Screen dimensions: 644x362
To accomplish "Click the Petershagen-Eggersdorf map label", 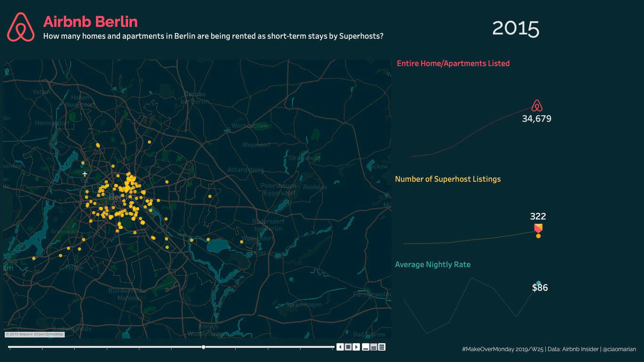I will pyautogui.click(x=280, y=189).
